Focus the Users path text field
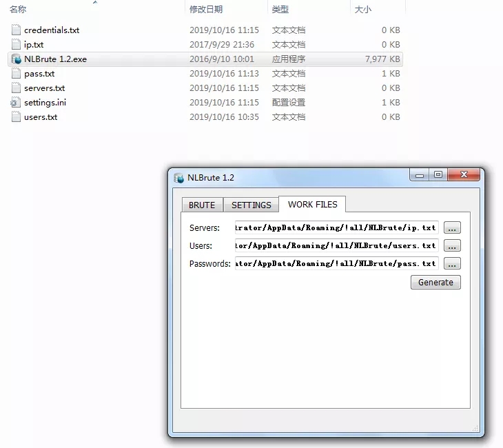Screen dimensions: 503x448 (336, 246)
